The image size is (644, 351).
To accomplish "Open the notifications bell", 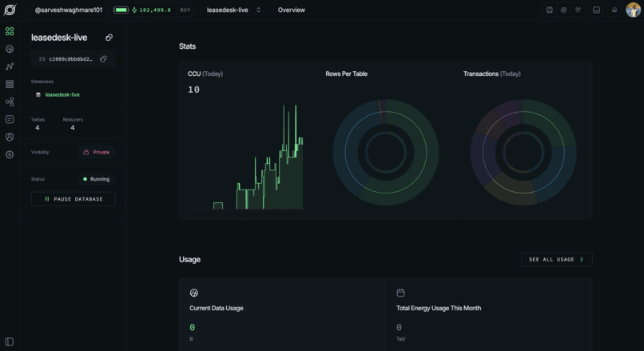I will point(614,10).
